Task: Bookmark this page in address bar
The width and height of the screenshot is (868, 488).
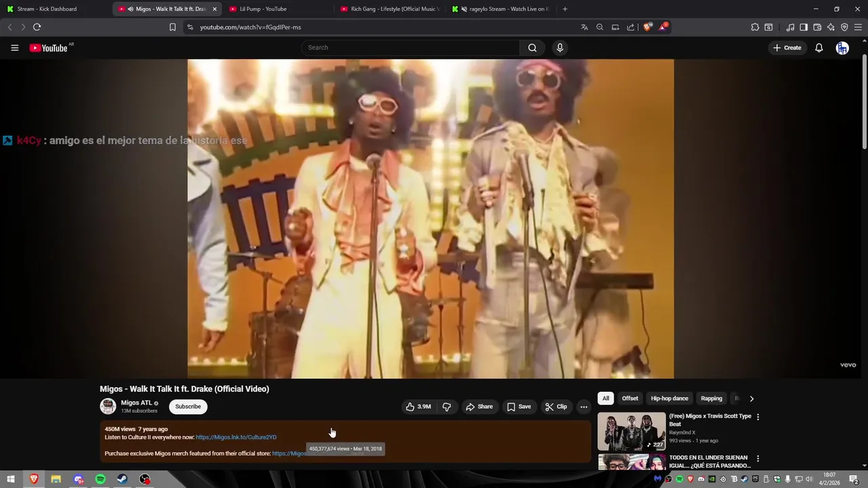Action: [x=172, y=27]
